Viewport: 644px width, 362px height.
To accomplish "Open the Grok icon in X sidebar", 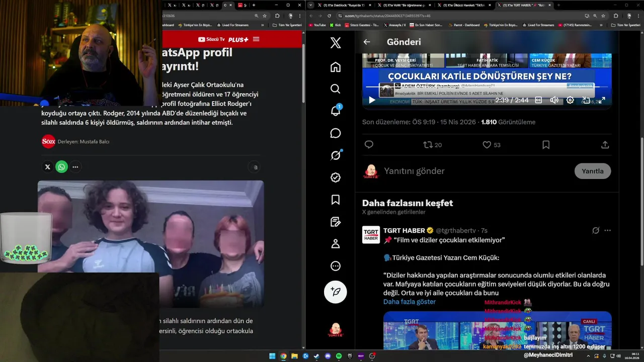I will [x=336, y=155].
